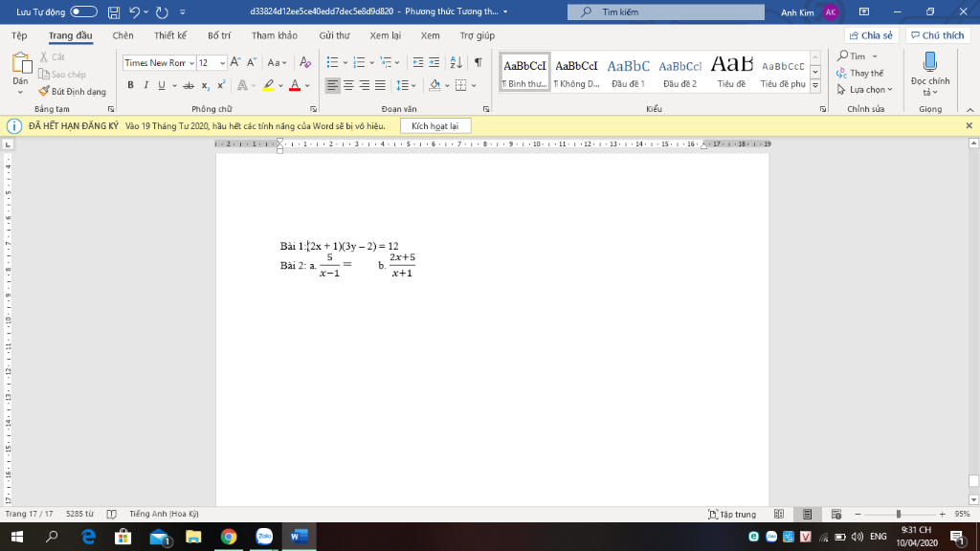
Task: Decrease font size with A-down icon
Action: coord(252,62)
